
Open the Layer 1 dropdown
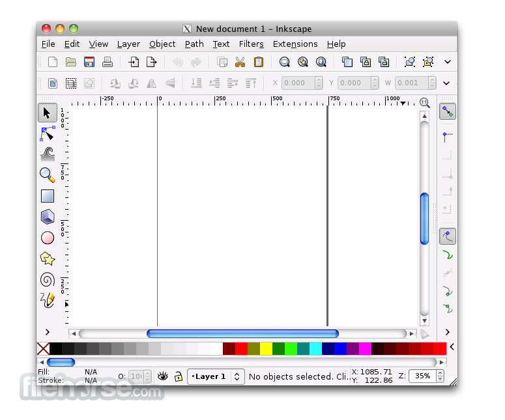215,376
